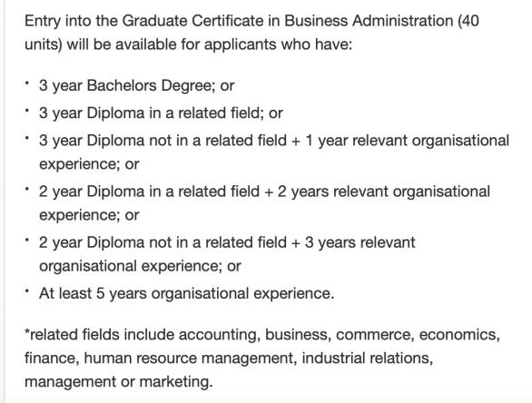The height and width of the screenshot is (403, 532).
Task: Click '+ 1 year relevant organisational' text
Action: coord(400,141)
